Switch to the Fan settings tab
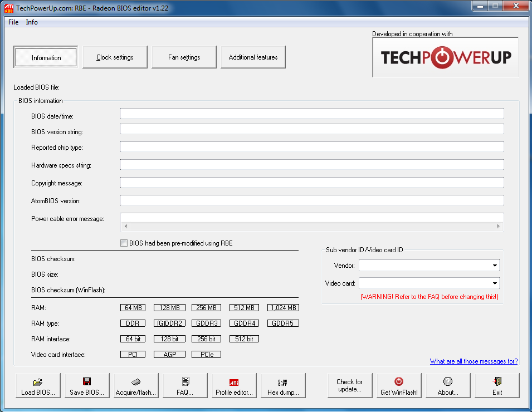Screen dimensions: 532x412 tap(184, 57)
